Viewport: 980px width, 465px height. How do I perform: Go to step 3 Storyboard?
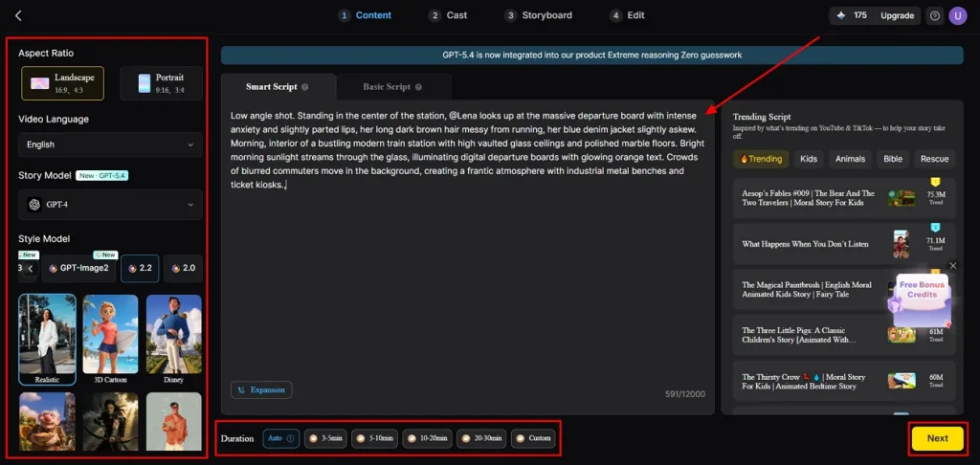pos(538,15)
